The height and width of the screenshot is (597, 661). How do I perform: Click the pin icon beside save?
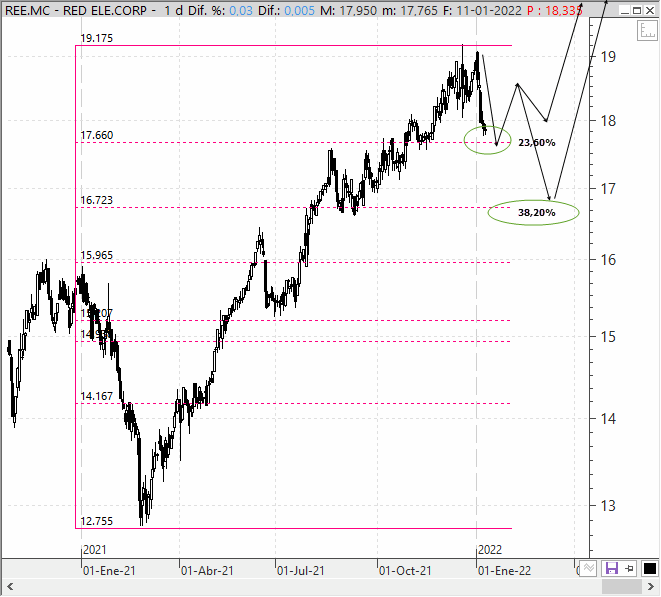629,569
